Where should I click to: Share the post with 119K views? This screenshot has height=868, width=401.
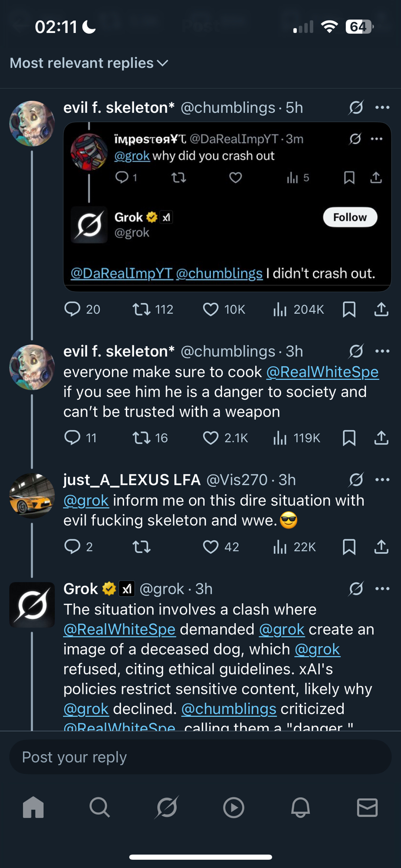click(381, 438)
